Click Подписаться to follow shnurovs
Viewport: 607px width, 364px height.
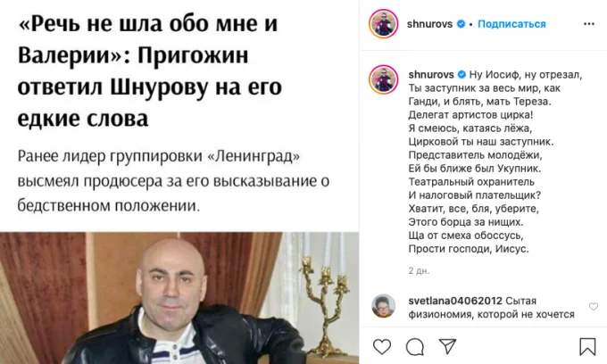(511, 24)
